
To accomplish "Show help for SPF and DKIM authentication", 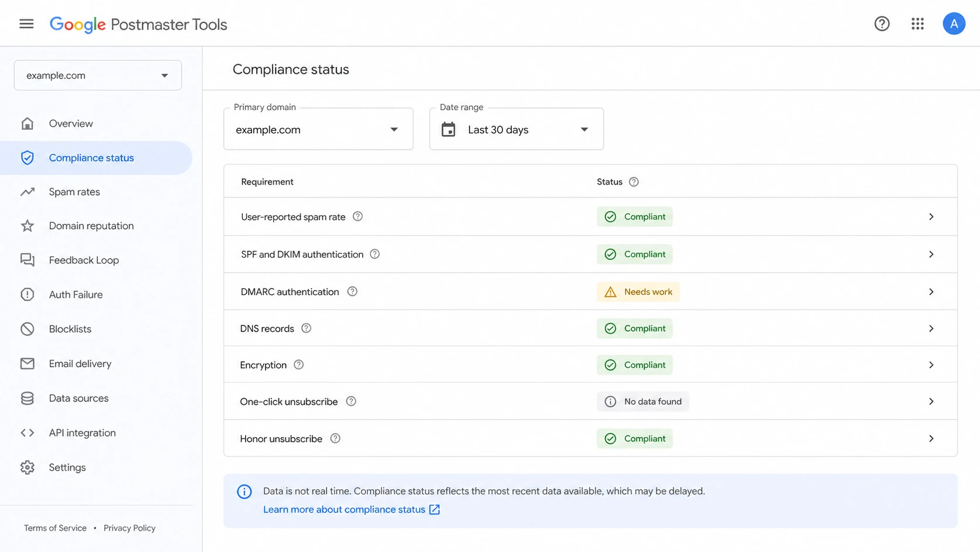I will pos(375,254).
